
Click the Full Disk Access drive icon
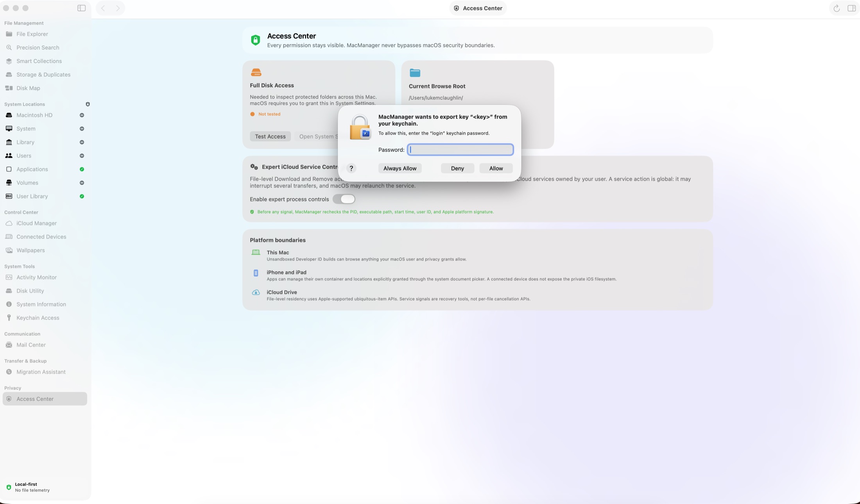click(256, 72)
